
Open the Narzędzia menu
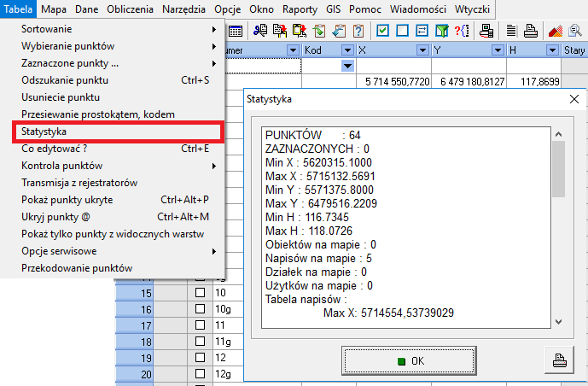[183, 9]
